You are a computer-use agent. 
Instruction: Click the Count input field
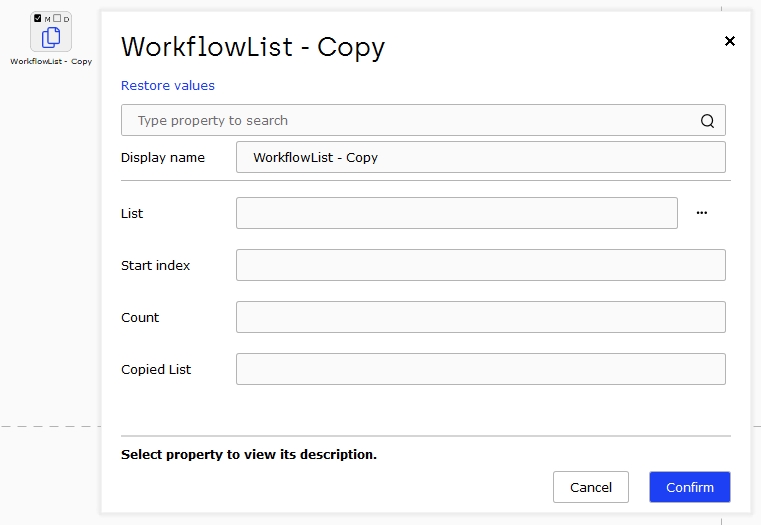(x=480, y=317)
